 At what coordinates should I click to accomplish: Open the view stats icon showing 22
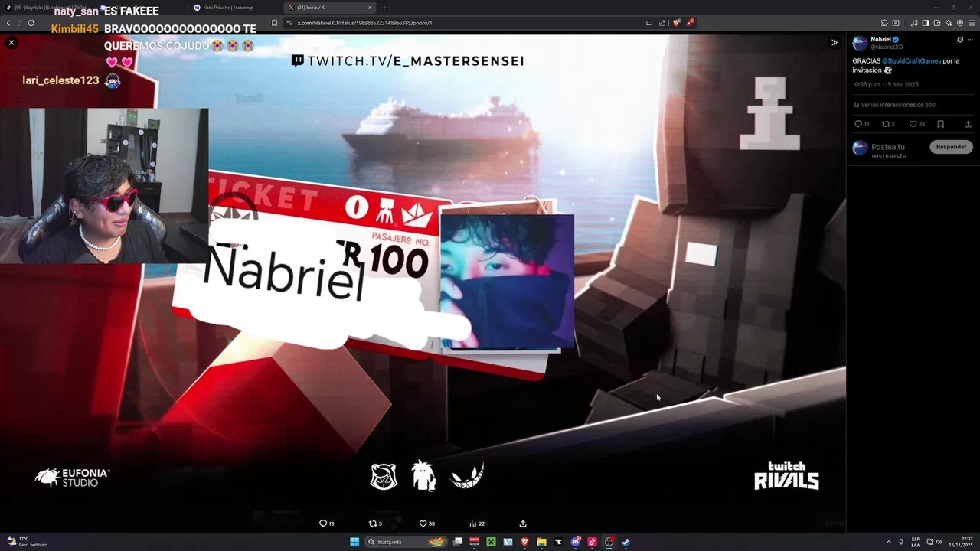tap(472, 523)
